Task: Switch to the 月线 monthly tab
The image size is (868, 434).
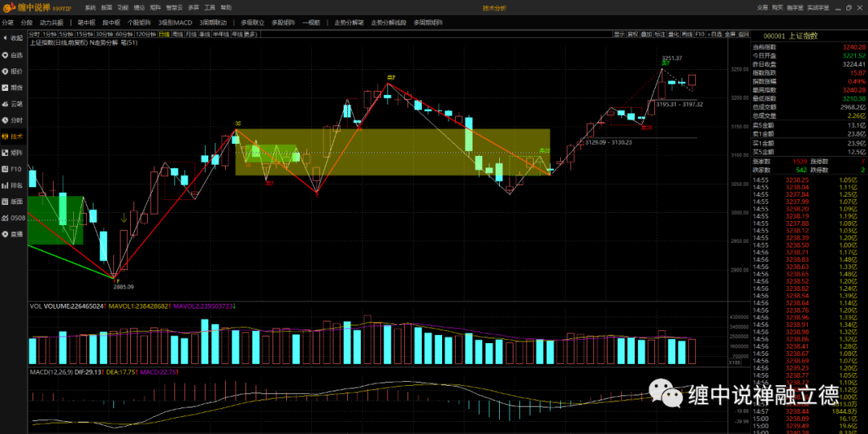Action: pos(191,35)
